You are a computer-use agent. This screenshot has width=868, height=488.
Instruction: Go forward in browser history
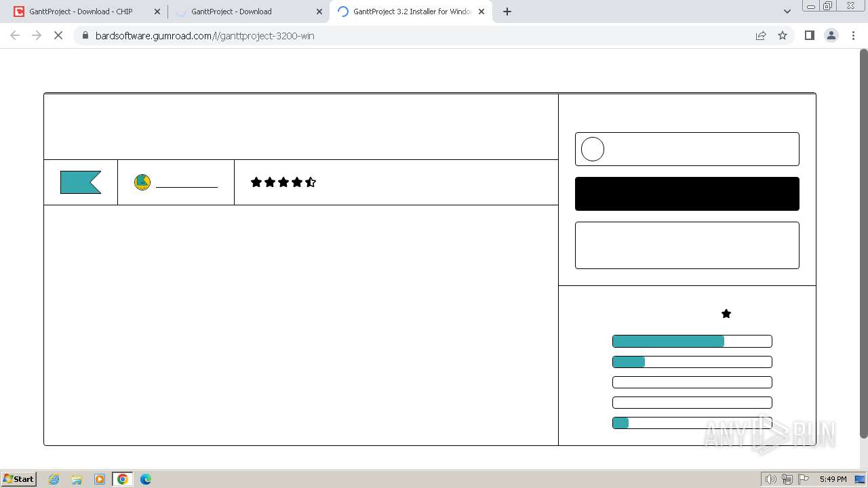pyautogui.click(x=37, y=35)
